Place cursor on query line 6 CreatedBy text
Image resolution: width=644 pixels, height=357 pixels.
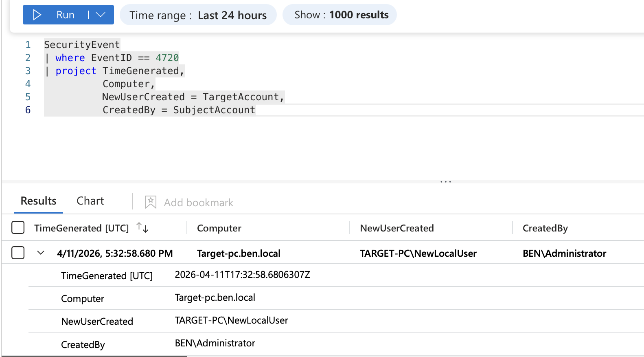click(x=129, y=110)
